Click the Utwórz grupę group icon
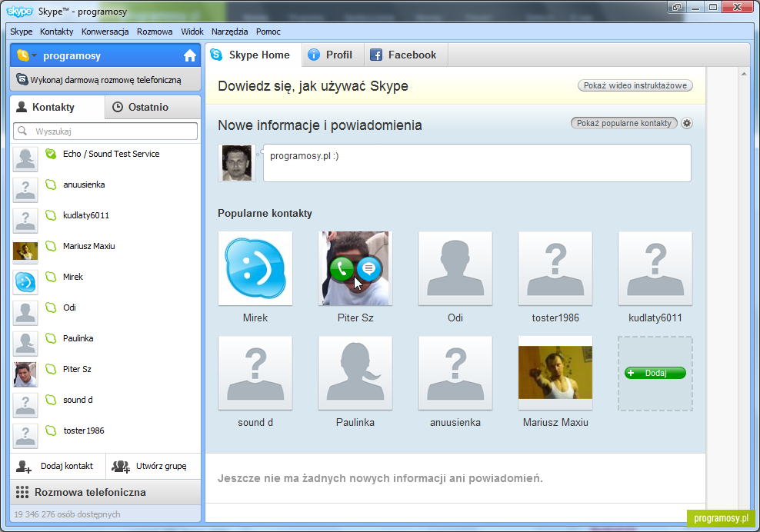Image resolution: width=760 pixels, height=532 pixels. (x=120, y=466)
